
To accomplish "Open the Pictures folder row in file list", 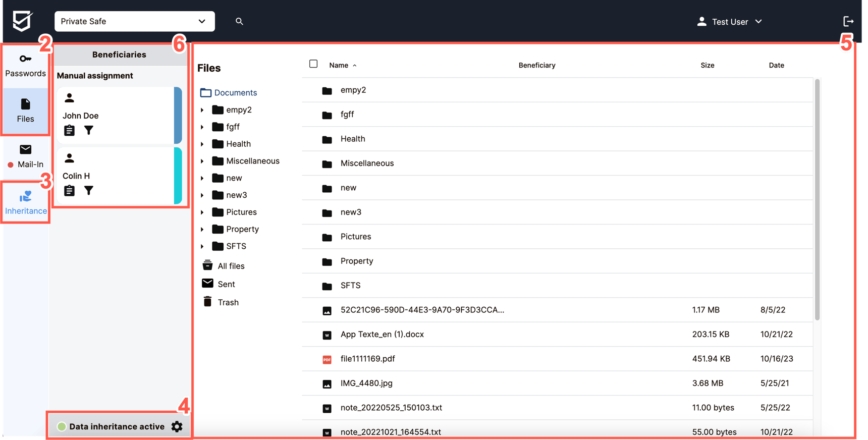I will click(557, 237).
